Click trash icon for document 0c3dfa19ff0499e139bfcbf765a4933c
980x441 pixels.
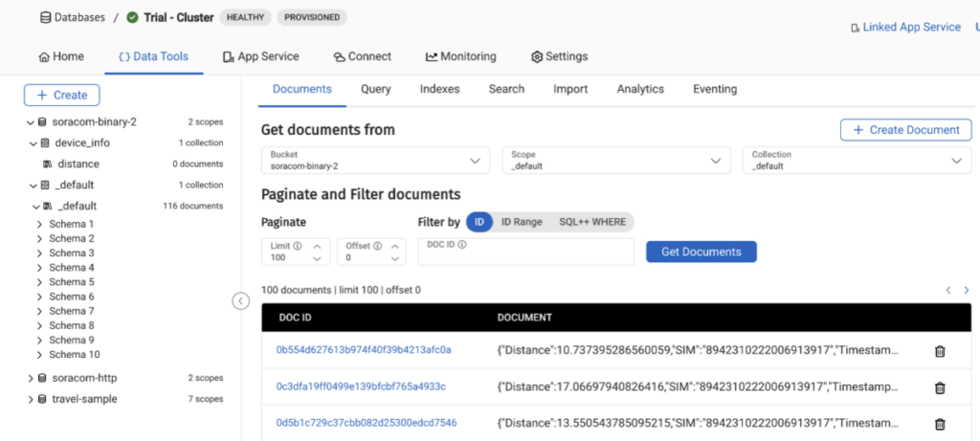[939, 387]
